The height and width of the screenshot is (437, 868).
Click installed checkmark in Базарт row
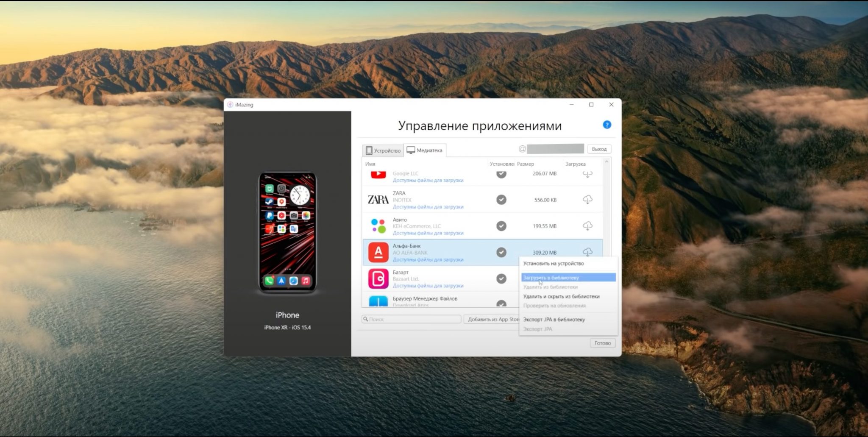point(501,278)
